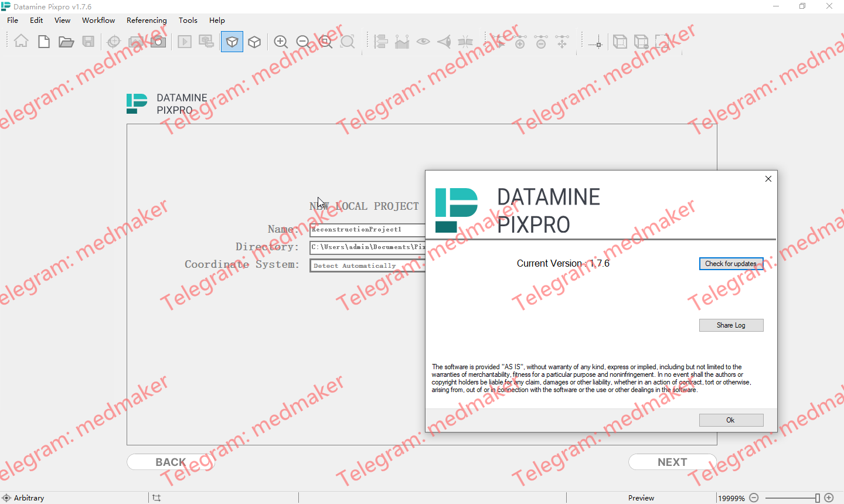Image resolution: width=844 pixels, height=504 pixels.
Task: Click the wireframe box toolbar icon
Action: coord(620,42)
